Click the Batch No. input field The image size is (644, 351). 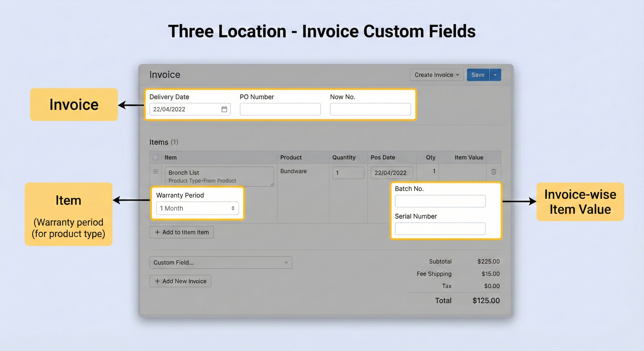[x=440, y=201]
